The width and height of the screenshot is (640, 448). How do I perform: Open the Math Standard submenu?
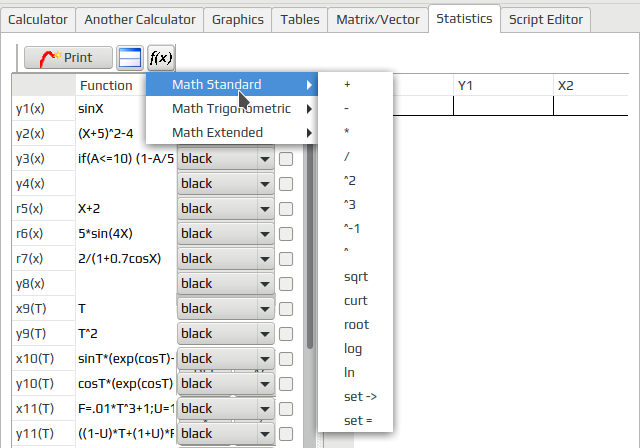point(232,84)
